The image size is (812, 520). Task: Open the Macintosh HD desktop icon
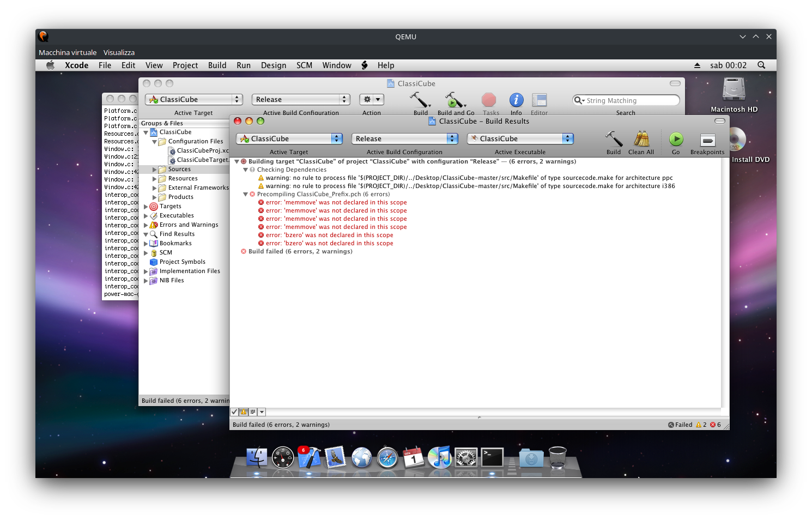coord(734,89)
